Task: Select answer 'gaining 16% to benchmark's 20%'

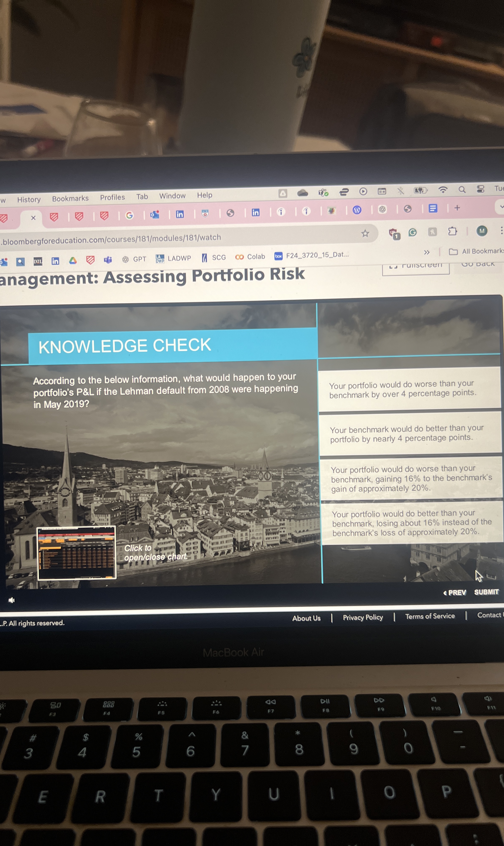Action: pyautogui.click(x=411, y=479)
